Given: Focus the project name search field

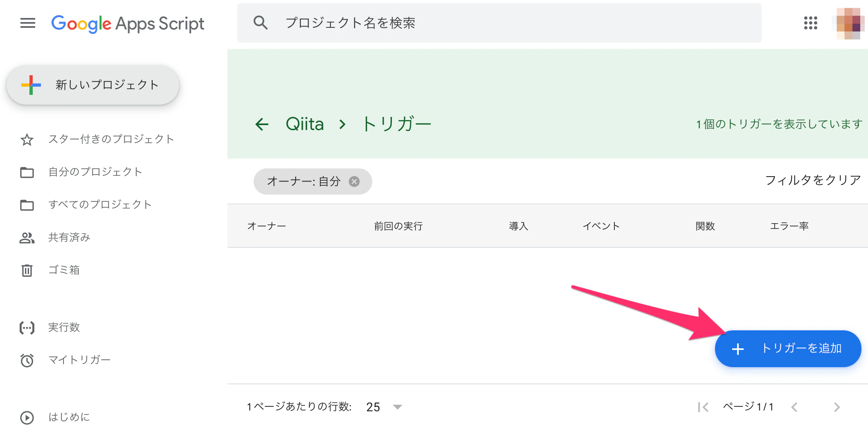Looking at the screenshot, I should [x=499, y=23].
